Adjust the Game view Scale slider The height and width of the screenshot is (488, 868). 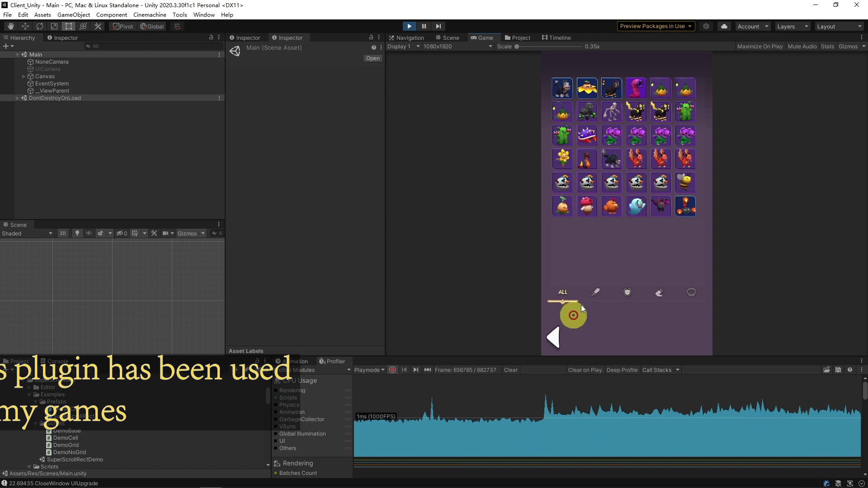pos(548,47)
